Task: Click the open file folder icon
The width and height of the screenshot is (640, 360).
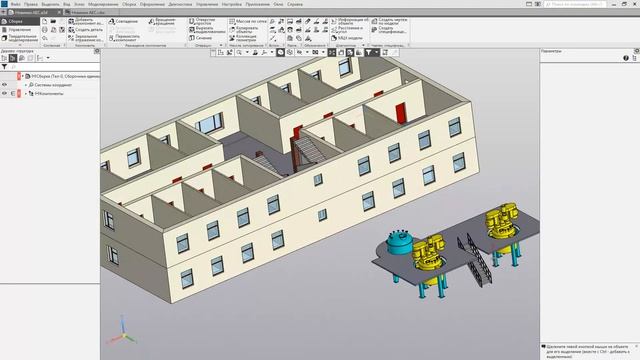Action: [53, 21]
